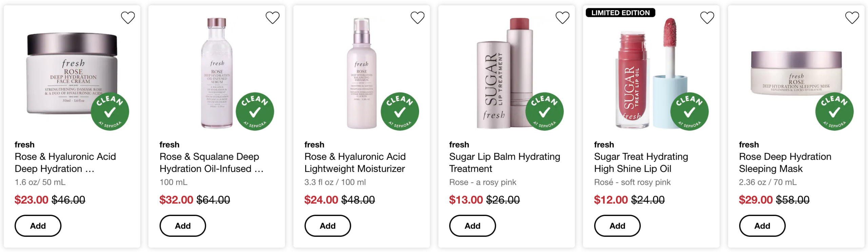Love the Sugar Treat Lip Oil
This screenshot has width=868, height=252.
pyautogui.click(x=707, y=18)
